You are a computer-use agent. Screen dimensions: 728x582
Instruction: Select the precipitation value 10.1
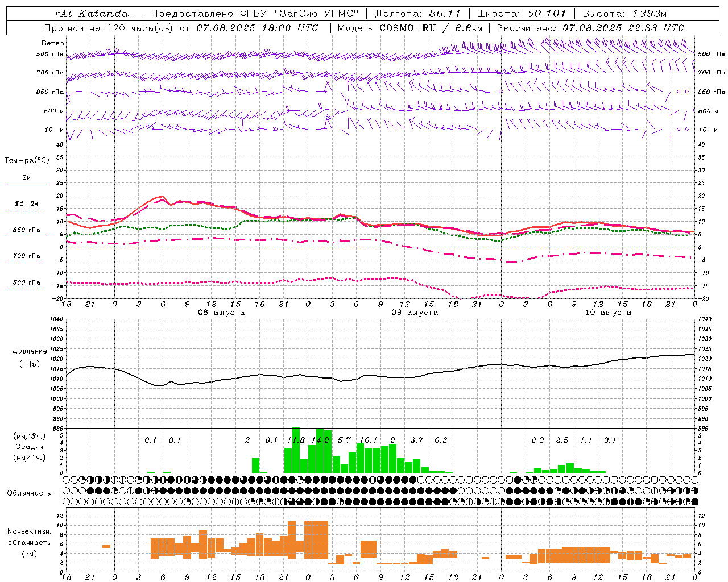click(x=368, y=440)
